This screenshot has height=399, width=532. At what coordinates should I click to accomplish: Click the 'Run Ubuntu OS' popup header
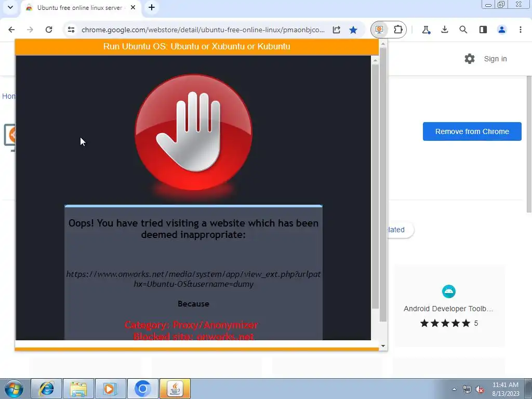point(196,46)
